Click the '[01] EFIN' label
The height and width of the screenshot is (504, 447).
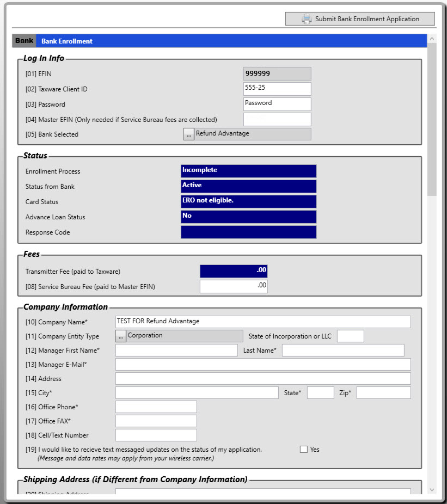tap(38, 74)
